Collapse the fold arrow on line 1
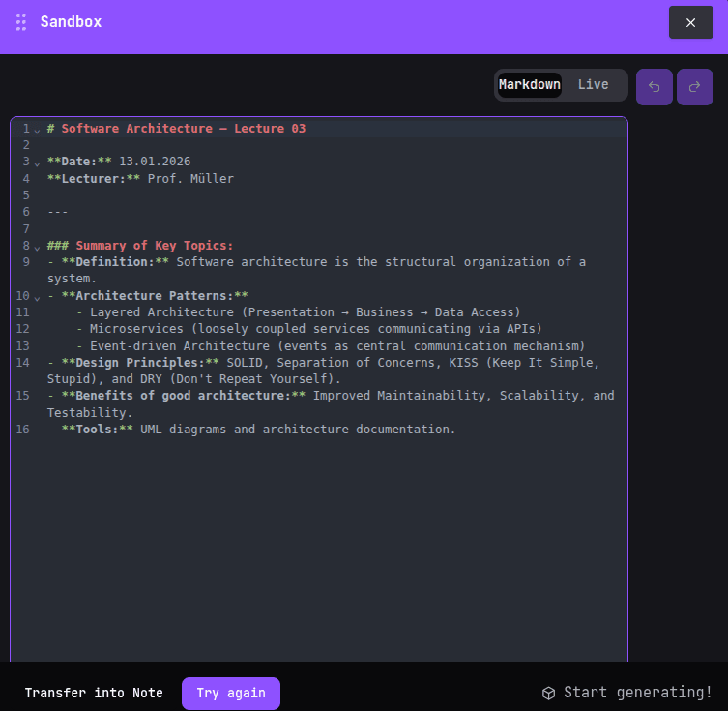This screenshot has height=711, width=728. coord(38,130)
